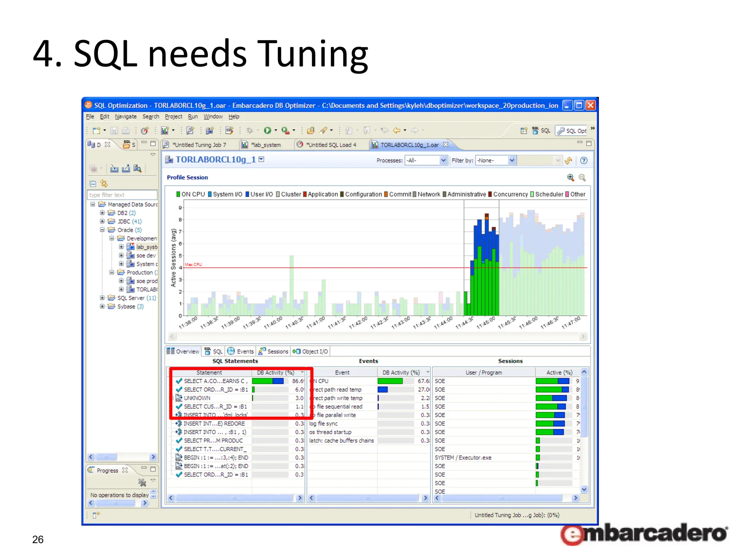This screenshot has height=560, width=747.
Task: Open the Object I/O tab
Action: tap(310, 351)
